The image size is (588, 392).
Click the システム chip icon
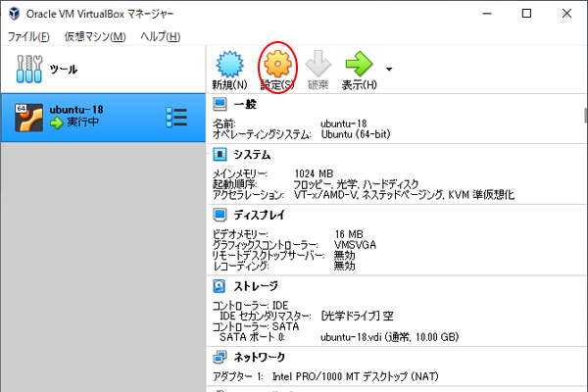point(220,154)
